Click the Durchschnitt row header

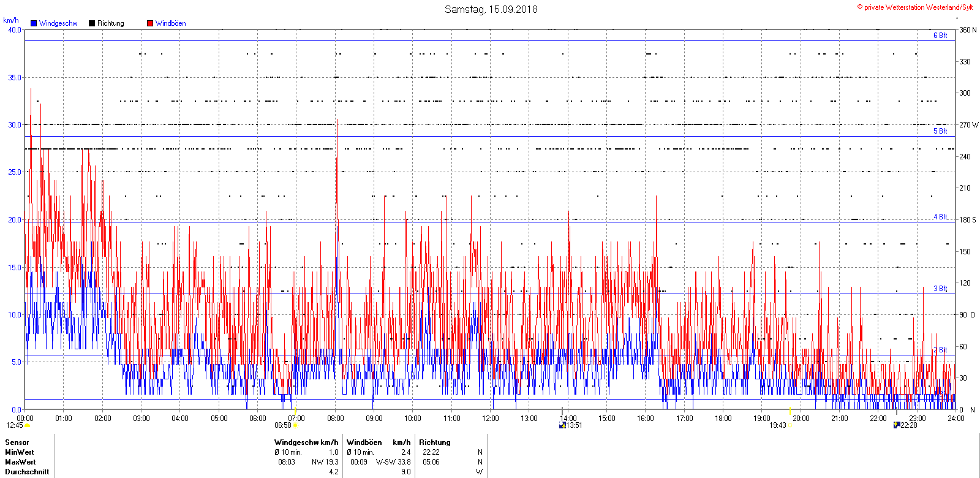click(27, 472)
